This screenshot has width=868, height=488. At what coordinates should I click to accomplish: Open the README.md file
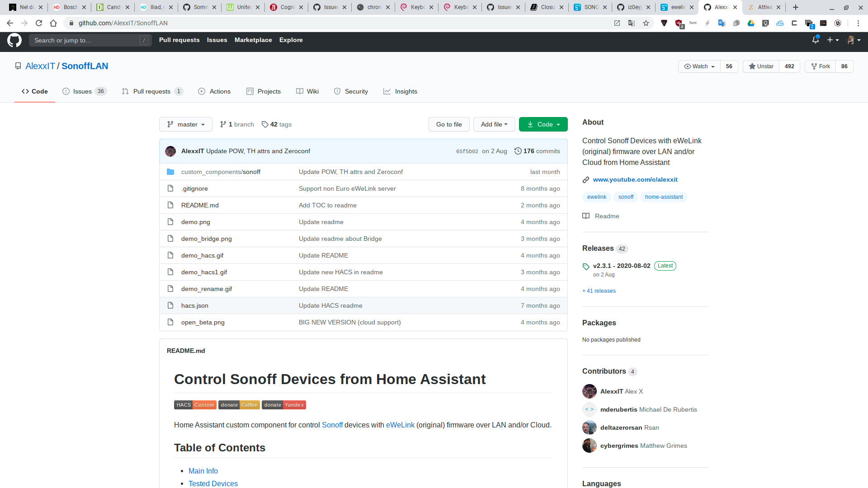tap(200, 205)
